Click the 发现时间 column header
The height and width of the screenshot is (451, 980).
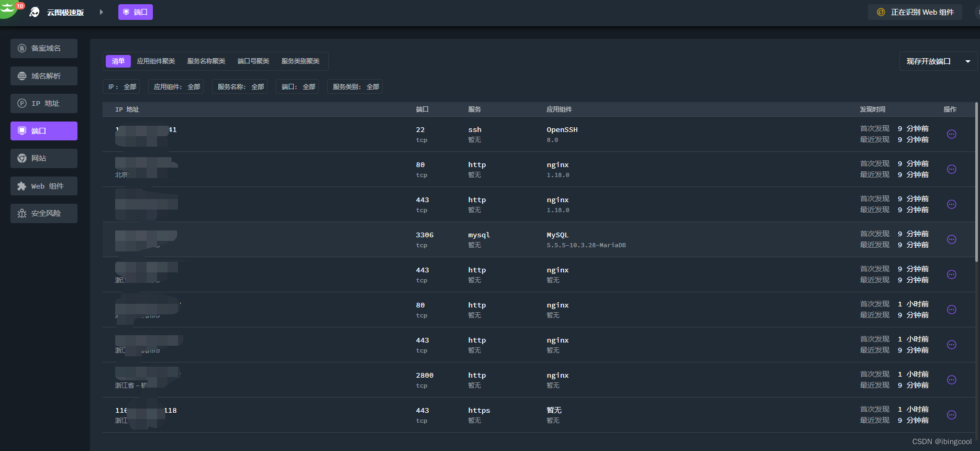(x=872, y=109)
